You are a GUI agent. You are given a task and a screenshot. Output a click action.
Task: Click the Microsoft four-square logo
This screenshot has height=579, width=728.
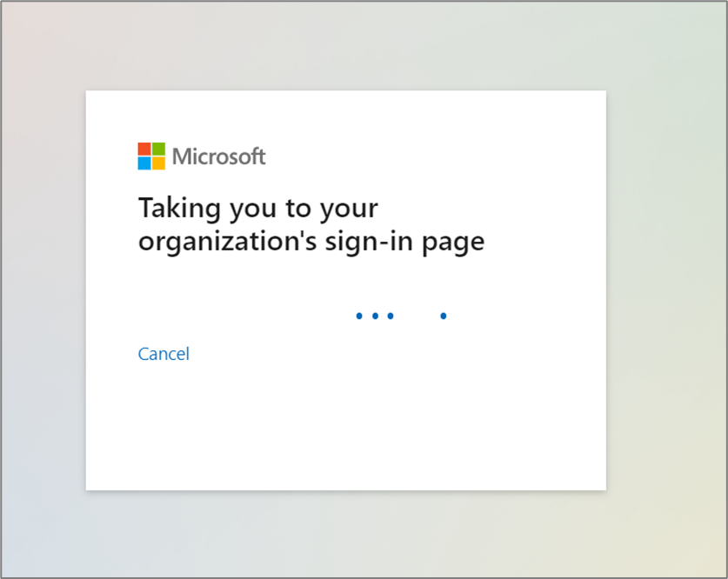tap(151, 156)
